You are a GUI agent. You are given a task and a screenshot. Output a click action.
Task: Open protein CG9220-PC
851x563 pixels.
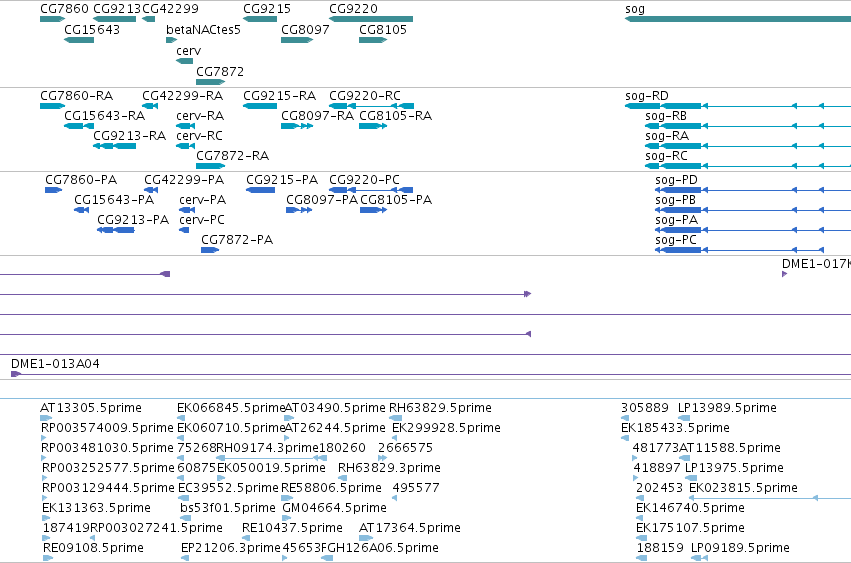click(365, 180)
